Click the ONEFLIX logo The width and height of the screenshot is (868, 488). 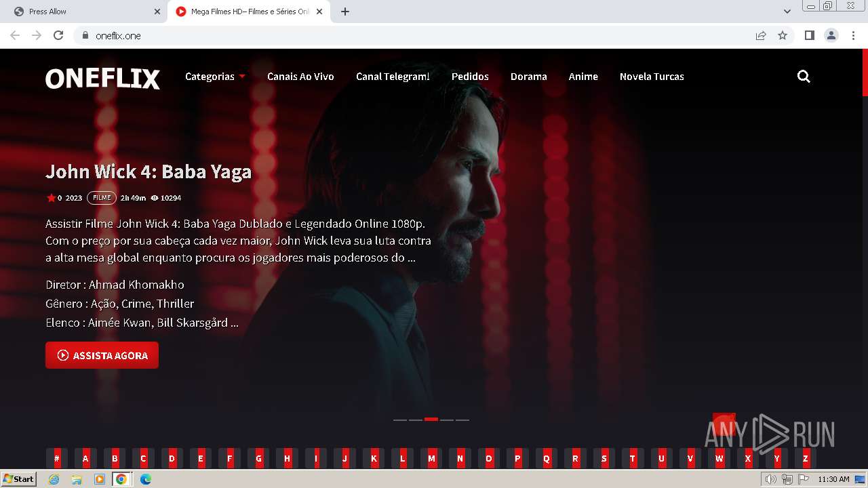[x=102, y=79]
